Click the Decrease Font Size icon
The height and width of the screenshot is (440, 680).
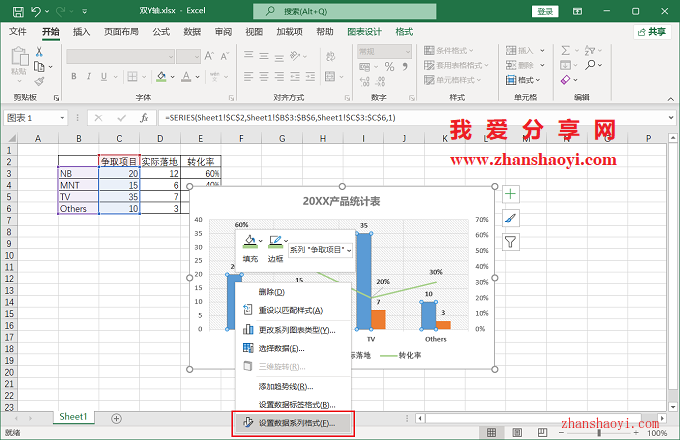(225, 56)
